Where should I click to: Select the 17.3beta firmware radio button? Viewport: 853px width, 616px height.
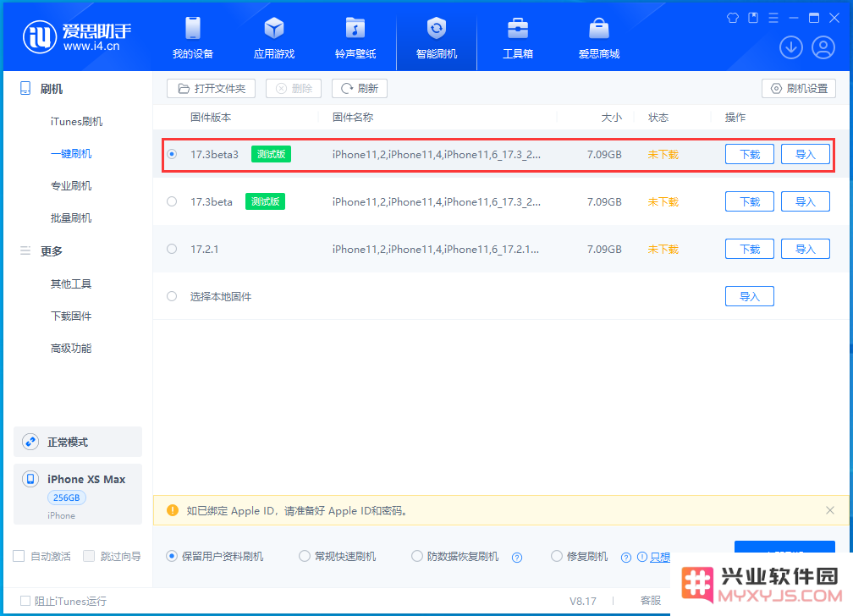point(172,201)
